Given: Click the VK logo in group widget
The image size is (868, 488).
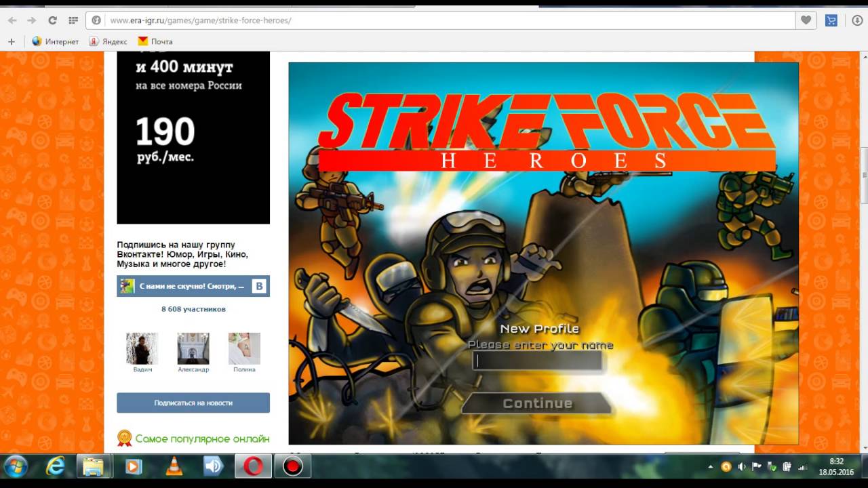Looking at the screenshot, I should click(x=258, y=286).
